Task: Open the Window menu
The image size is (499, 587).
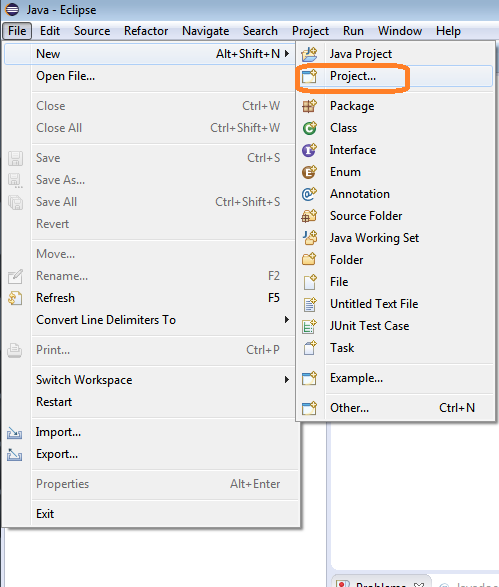Action: pyautogui.click(x=400, y=31)
